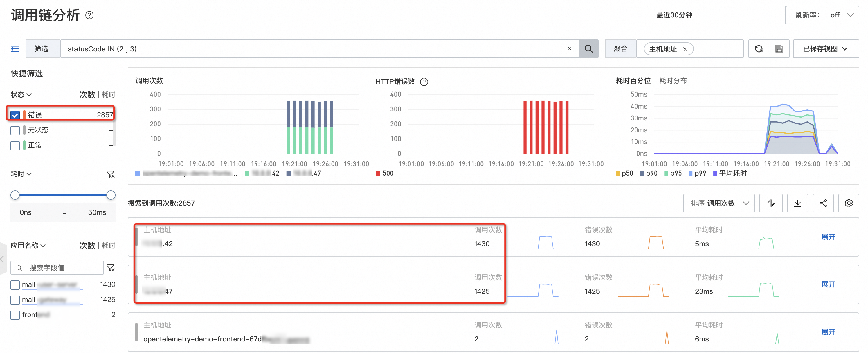
Task: Toggle the .42 host legend in 调用次数 chart
Action: pos(262,174)
